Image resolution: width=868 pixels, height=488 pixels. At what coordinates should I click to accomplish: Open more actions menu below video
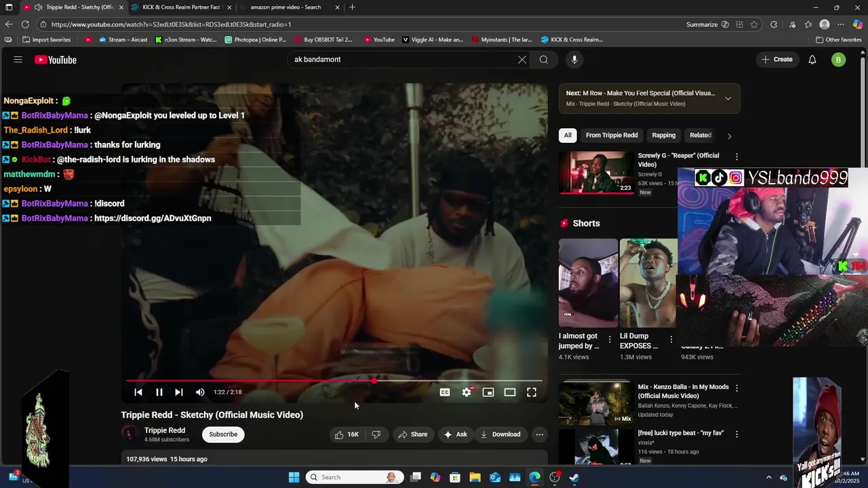point(540,434)
